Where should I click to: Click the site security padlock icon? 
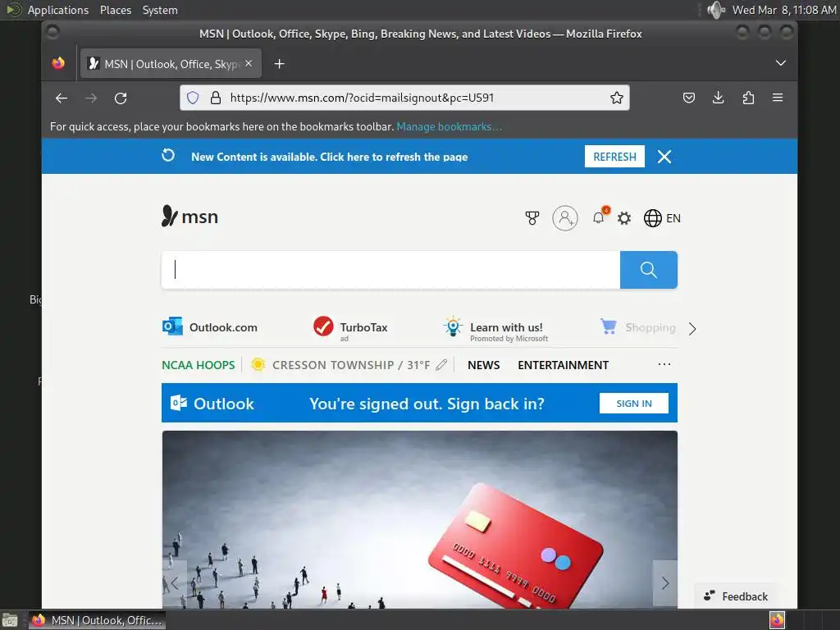tap(216, 98)
